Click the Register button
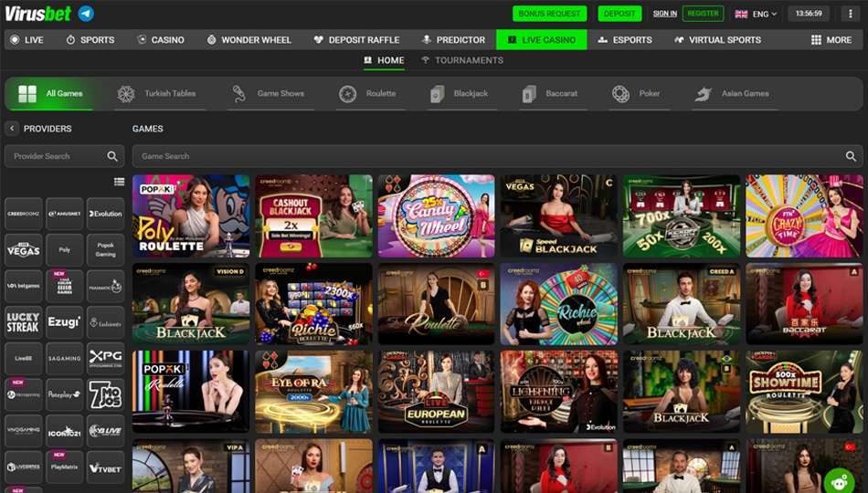868x493 pixels. [703, 14]
